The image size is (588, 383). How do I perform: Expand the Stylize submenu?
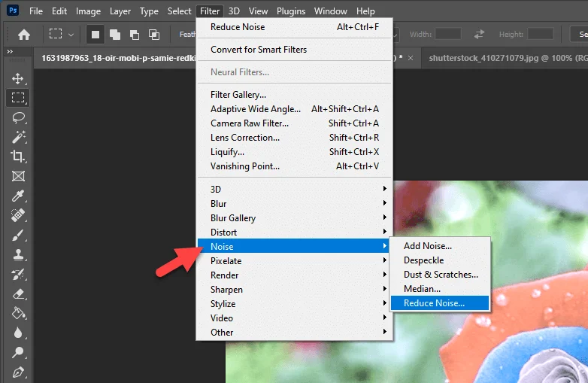click(294, 303)
